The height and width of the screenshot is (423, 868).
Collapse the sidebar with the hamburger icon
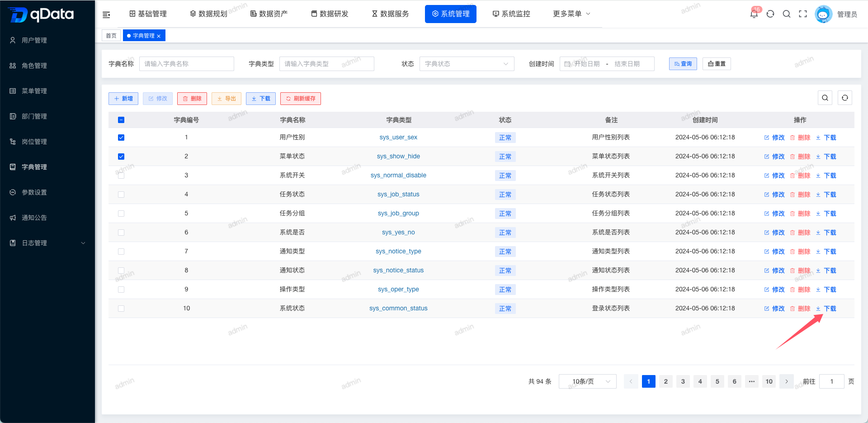point(106,14)
